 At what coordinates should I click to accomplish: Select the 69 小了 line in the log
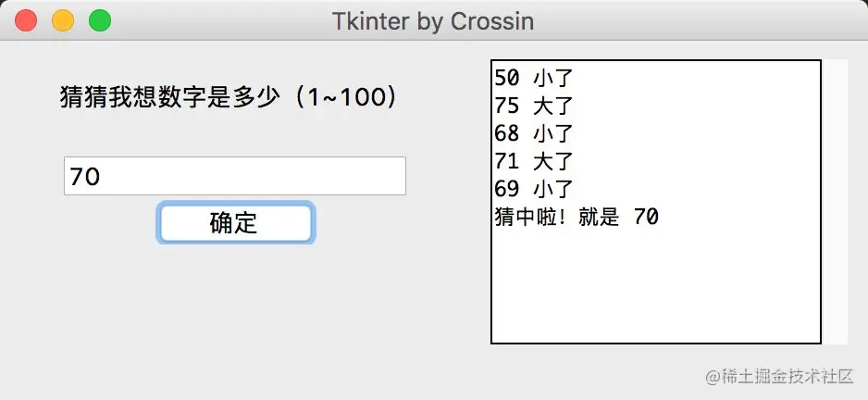[535, 189]
